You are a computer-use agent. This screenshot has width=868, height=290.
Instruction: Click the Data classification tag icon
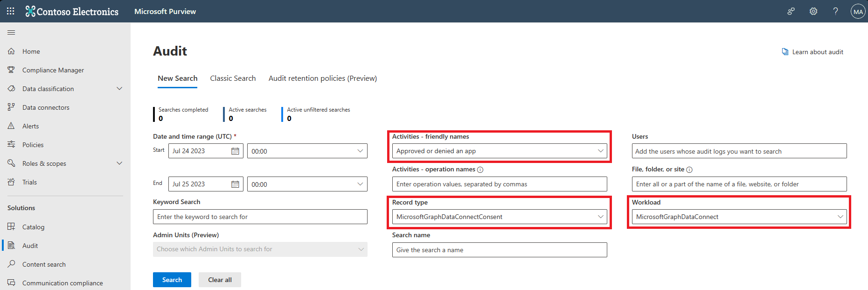11,89
